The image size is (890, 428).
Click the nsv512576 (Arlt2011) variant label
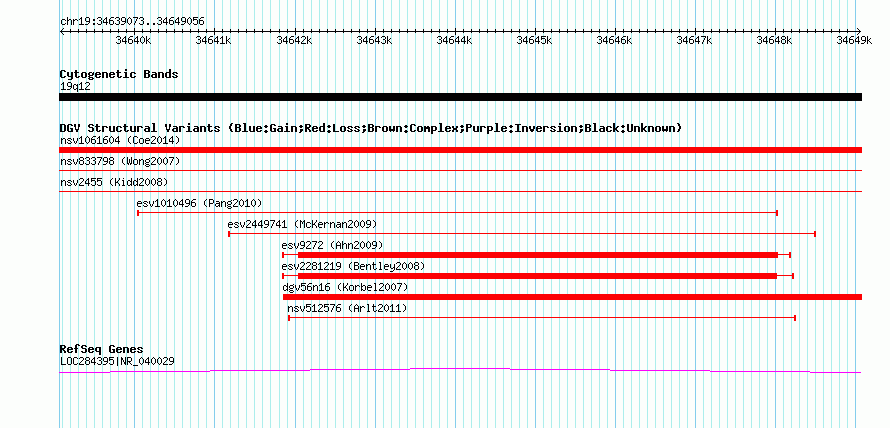[347, 308]
